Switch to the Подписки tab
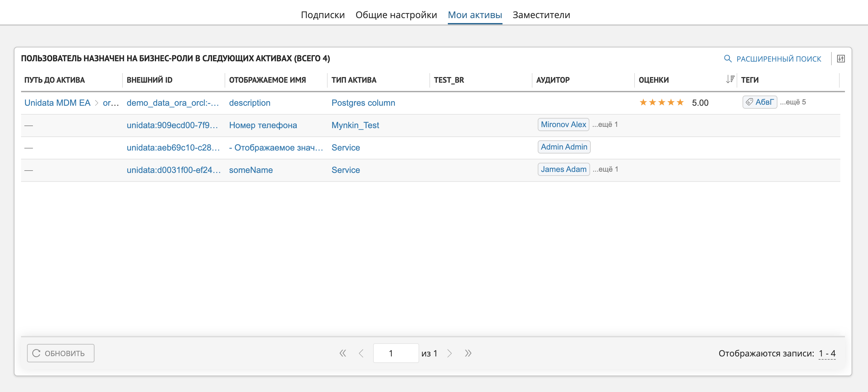 click(x=322, y=15)
